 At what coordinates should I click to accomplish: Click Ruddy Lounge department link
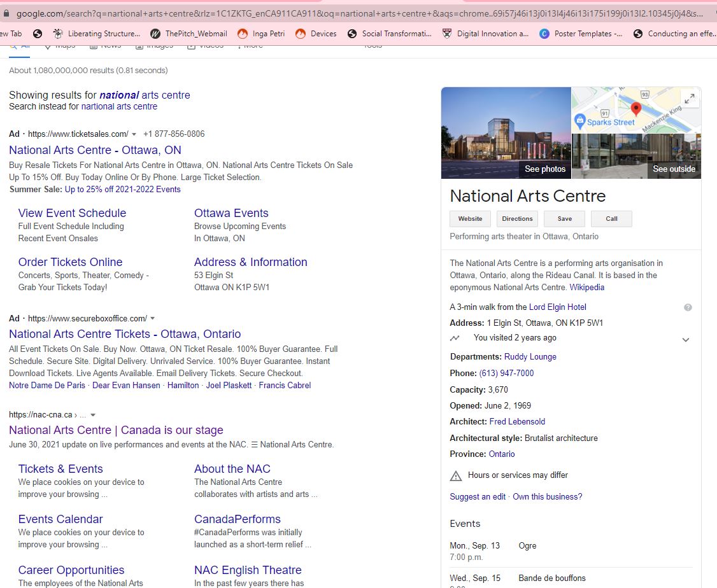tap(530, 356)
